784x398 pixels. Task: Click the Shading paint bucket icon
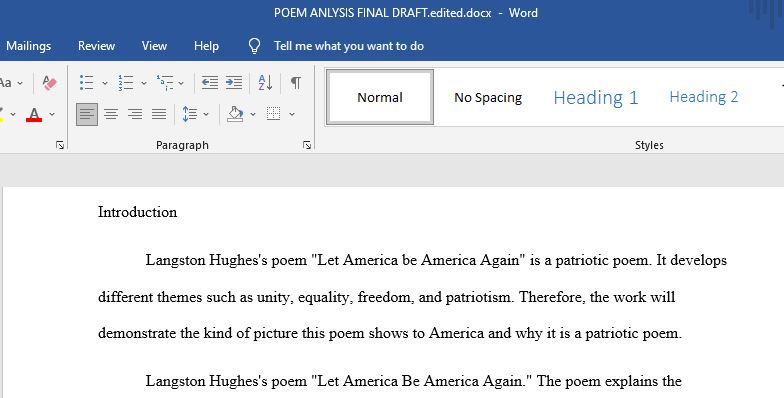(235, 114)
